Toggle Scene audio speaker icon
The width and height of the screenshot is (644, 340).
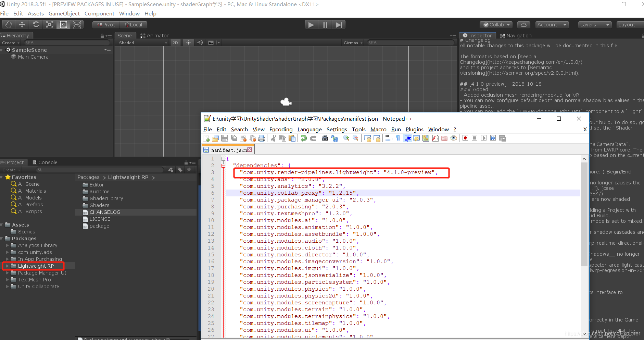[200, 43]
